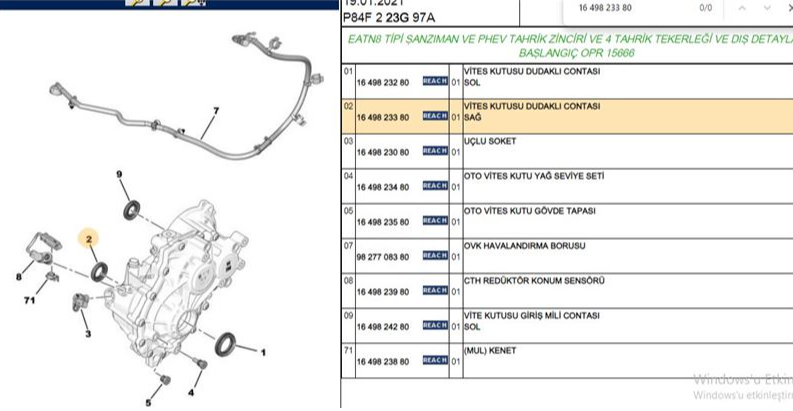793x411 pixels.
Task: Click reference number 01 in the table
Action: pyautogui.click(x=348, y=71)
